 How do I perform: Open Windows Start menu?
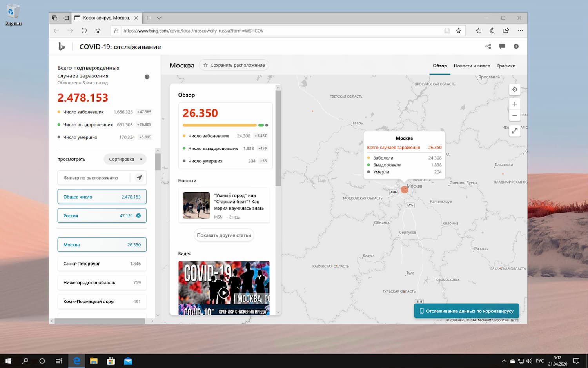pyautogui.click(x=8, y=361)
